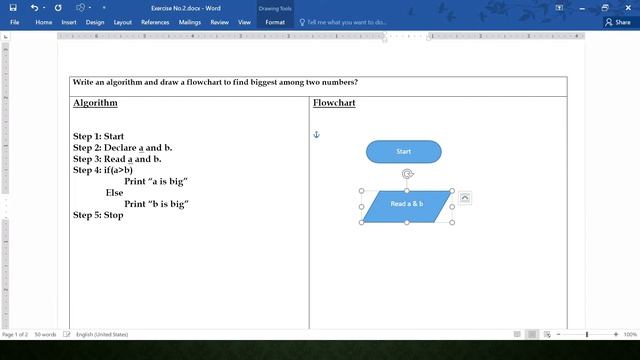
Task: Click the Flowchart heading text
Action: pos(334,103)
